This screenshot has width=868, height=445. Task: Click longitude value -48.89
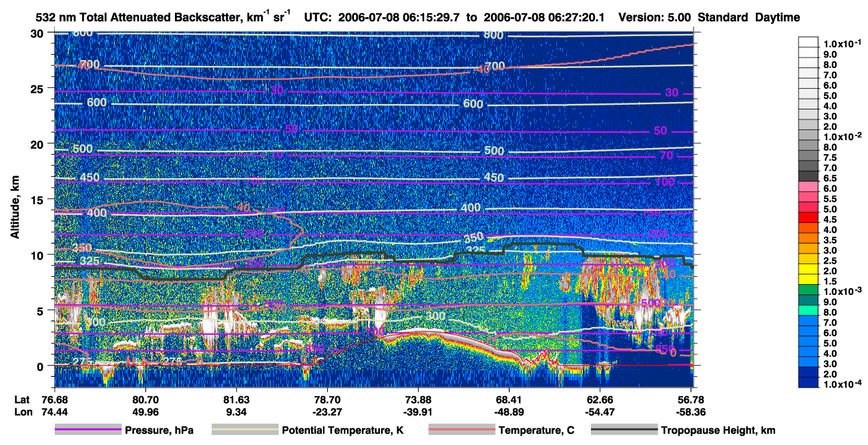[509, 412]
